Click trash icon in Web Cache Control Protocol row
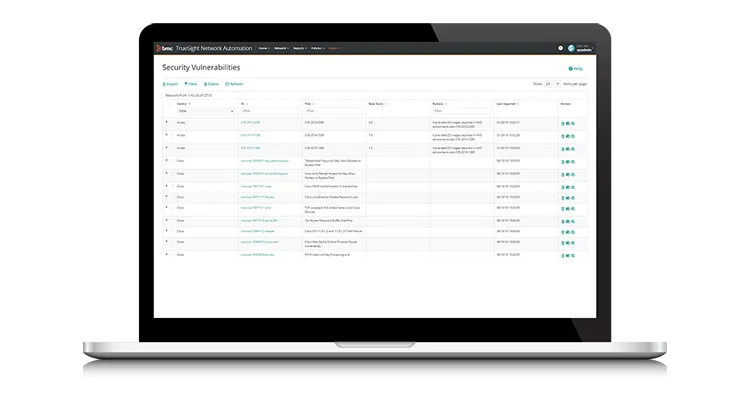The image size is (750, 400). 562,243
